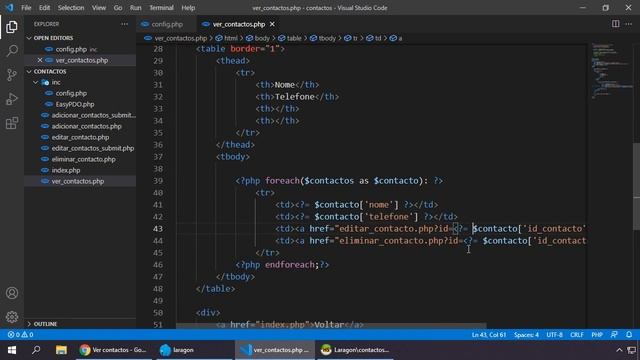
Task: Open the Extensions view
Action: [x=12, y=123]
